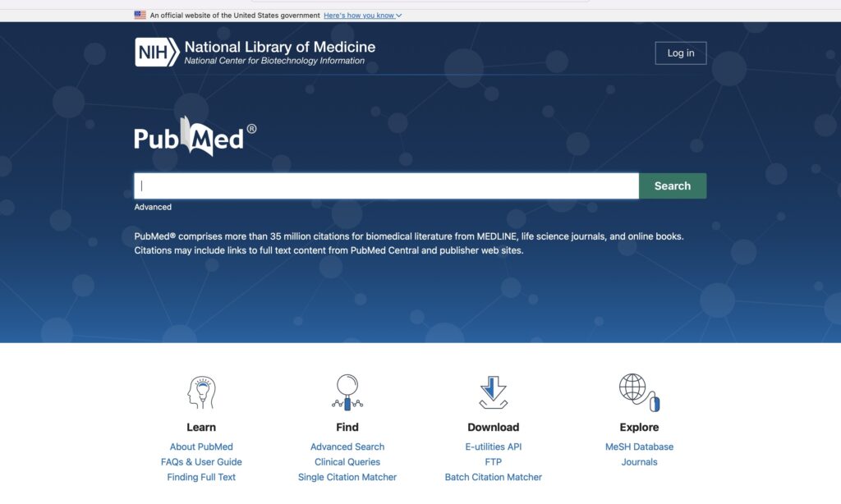Click the Download arrow icon
Screen dimensions: 841x504
click(493, 392)
